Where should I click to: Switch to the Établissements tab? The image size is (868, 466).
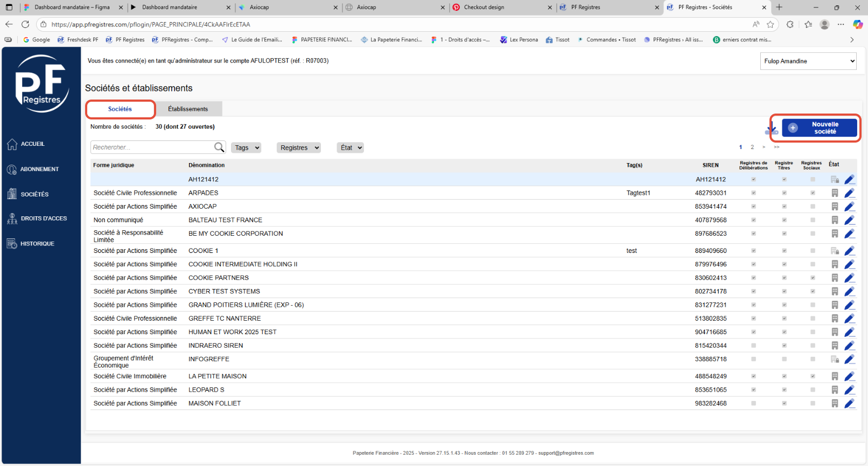click(188, 109)
